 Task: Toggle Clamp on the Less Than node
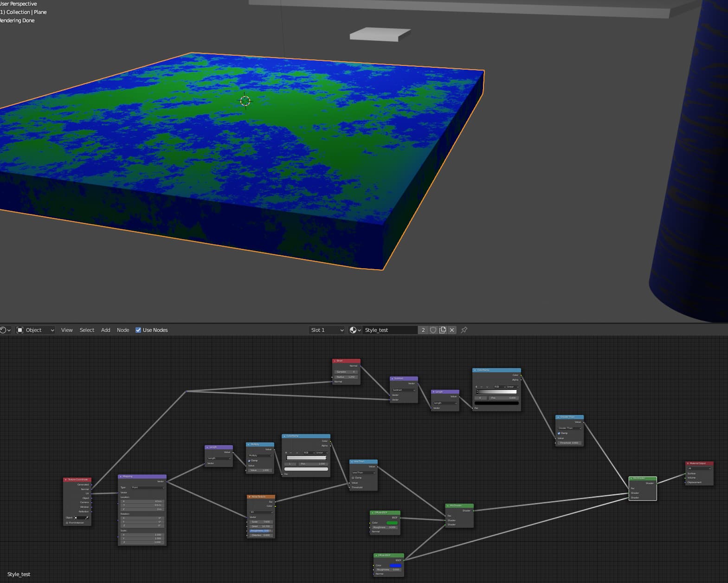[353, 478]
